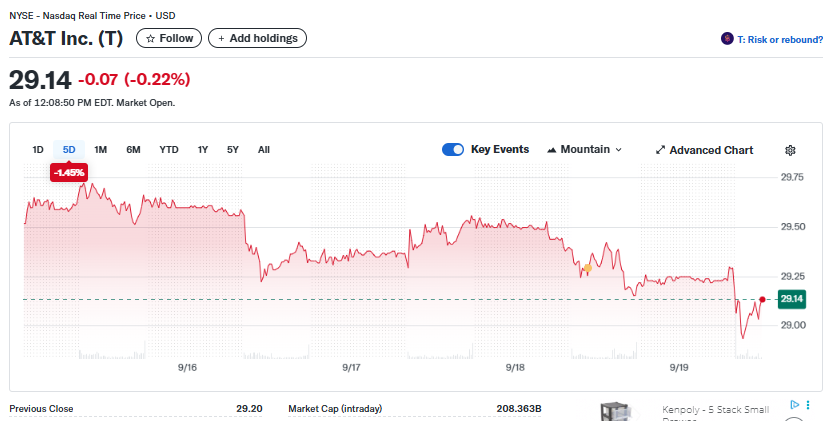Switch chart to 1Y range
Screen dimensions: 840x421
[202, 149]
